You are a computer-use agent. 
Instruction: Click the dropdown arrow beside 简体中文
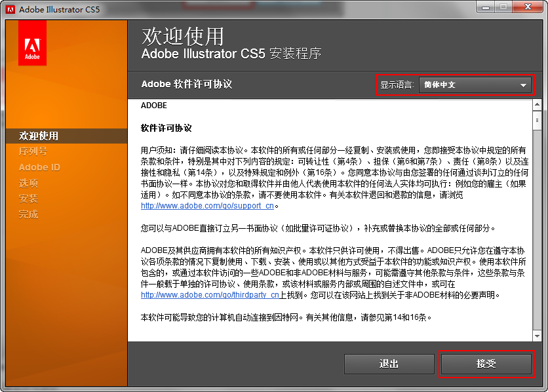(x=524, y=85)
